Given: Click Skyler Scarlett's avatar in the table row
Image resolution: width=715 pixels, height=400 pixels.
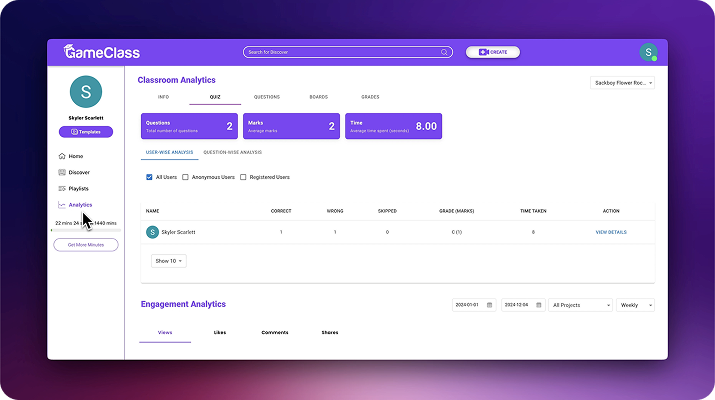Looking at the screenshot, I should (152, 232).
